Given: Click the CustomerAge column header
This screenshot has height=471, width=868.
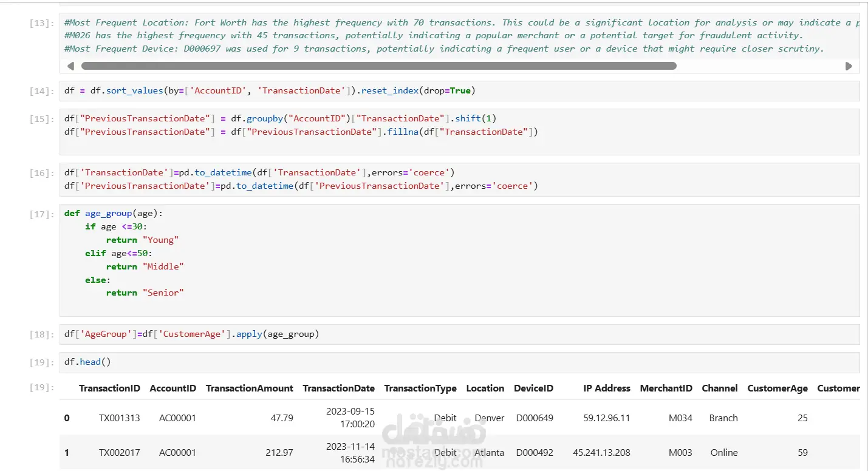Looking at the screenshot, I should pyautogui.click(x=777, y=388).
